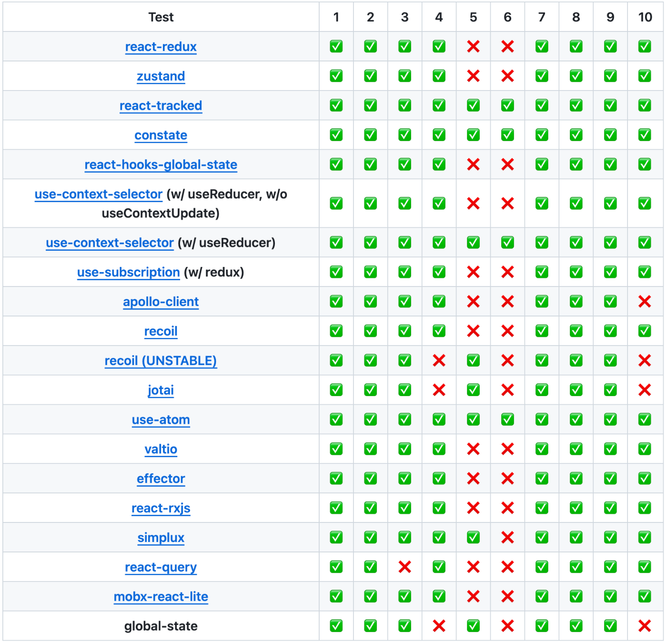
Task: Open the react-hooks-global-state link
Action: 161,165
